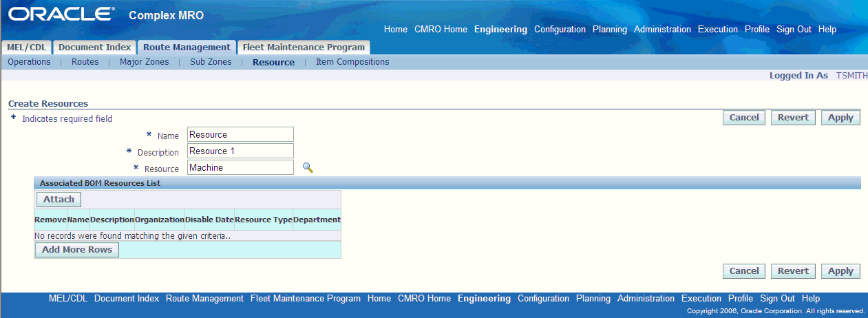Viewport: 868px width, 318px height.
Task: Click the Disable Date column header
Action: click(x=209, y=220)
